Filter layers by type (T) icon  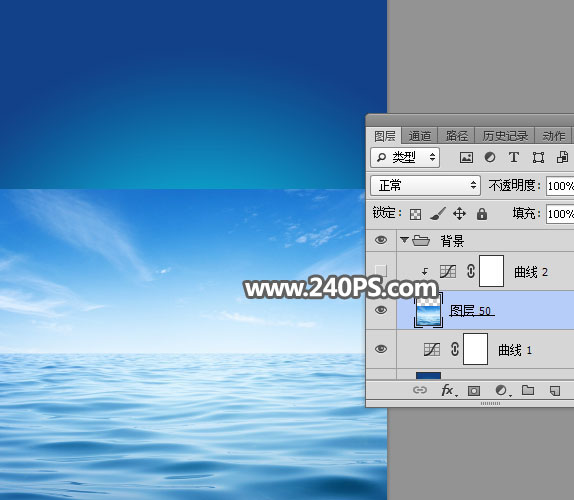point(514,157)
